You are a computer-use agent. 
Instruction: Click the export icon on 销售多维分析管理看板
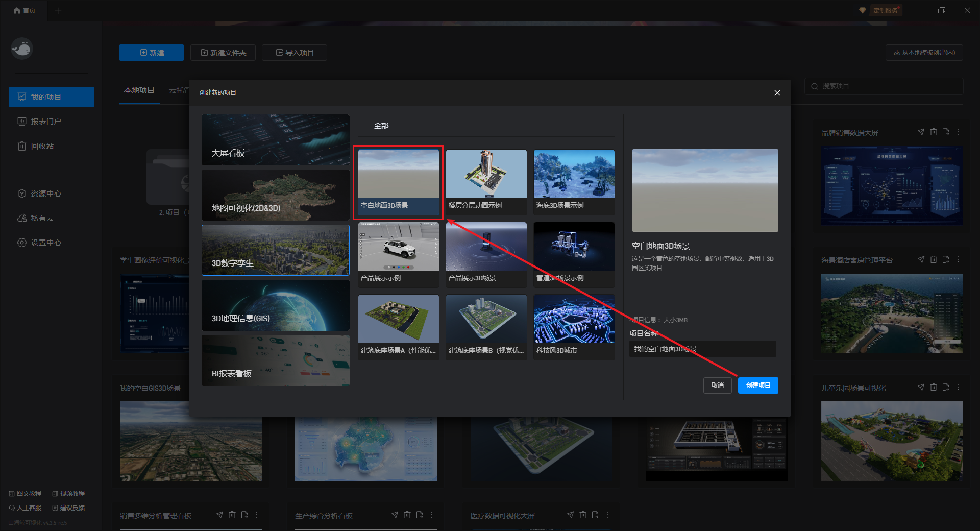244,515
